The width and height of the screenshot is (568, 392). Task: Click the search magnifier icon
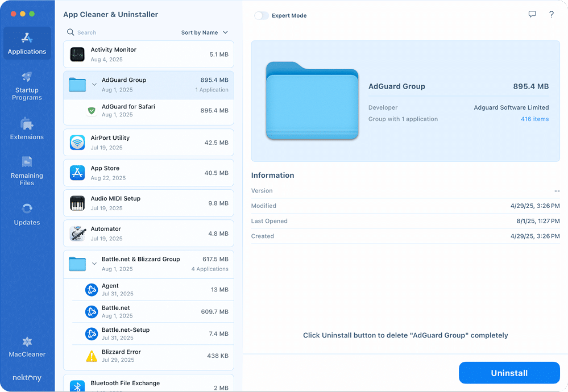tap(71, 32)
